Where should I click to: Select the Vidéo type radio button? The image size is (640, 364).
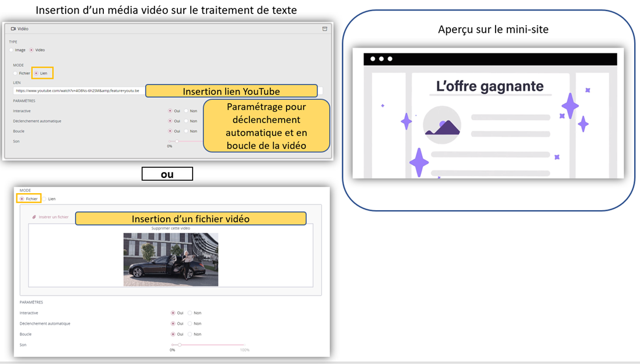click(x=32, y=50)
